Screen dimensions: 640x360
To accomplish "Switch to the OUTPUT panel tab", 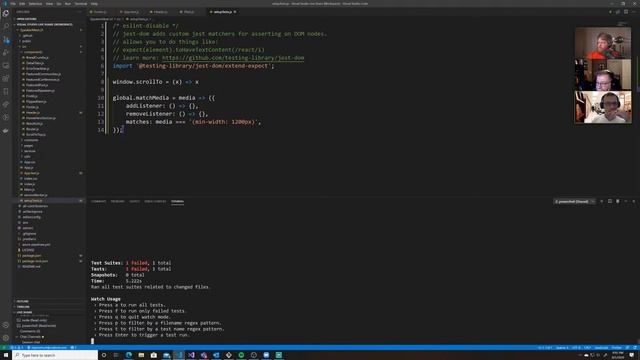I will pos(134,201).
